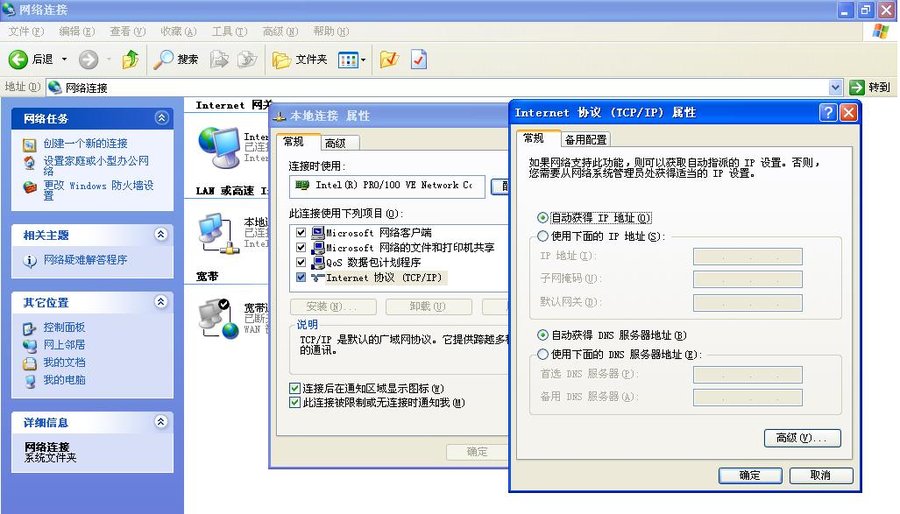Select 自动获得 IP 地址 radio button

pos(543,218)
